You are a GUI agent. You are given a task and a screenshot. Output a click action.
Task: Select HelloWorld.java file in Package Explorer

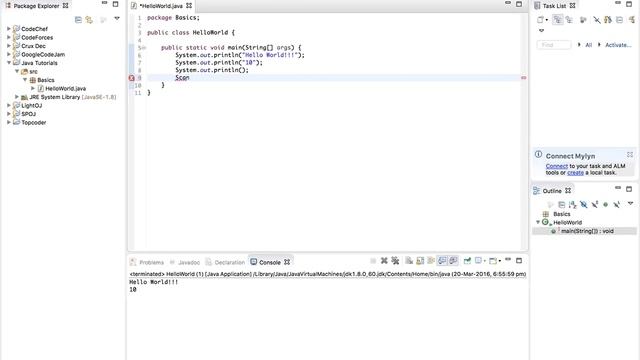click(65, 89)
